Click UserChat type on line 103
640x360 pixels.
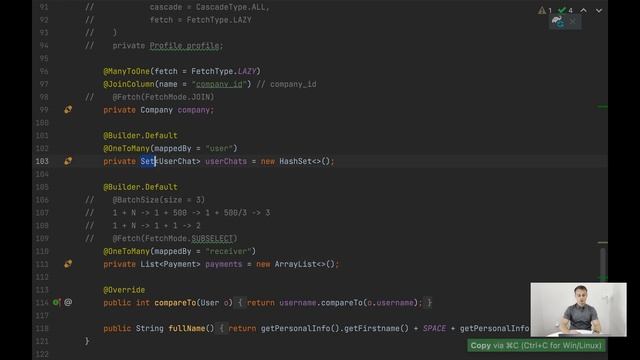(x=177, y=161)
